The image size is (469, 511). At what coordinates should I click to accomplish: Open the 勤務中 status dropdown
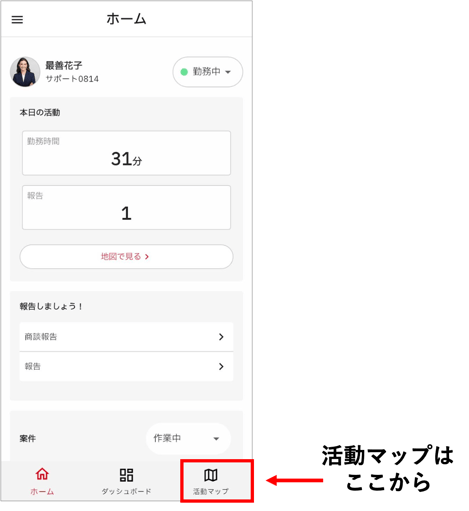[208, 72]
